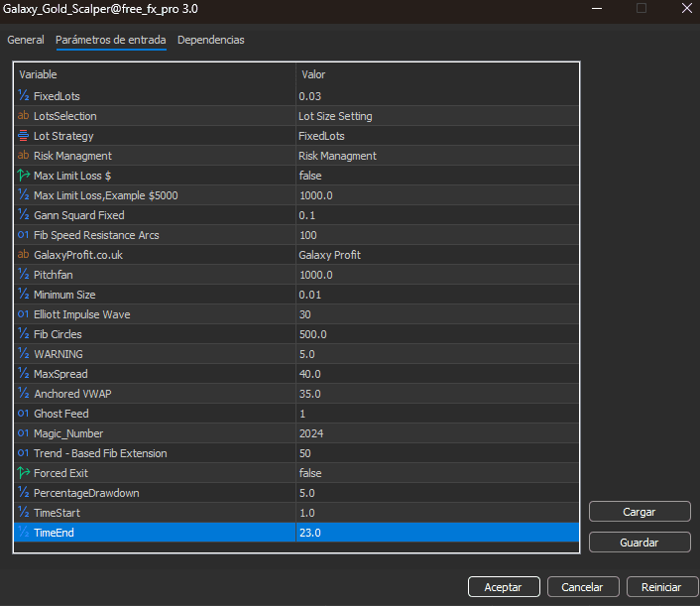Image resolution: width=700 pixels, height=606 pixels.
Task: Open the Dependencias tab
Action: (210, 40)
